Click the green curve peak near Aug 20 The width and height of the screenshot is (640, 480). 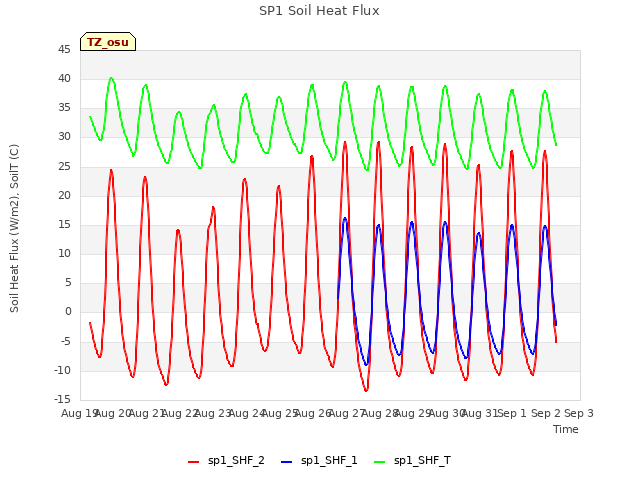tap(111, 78)
